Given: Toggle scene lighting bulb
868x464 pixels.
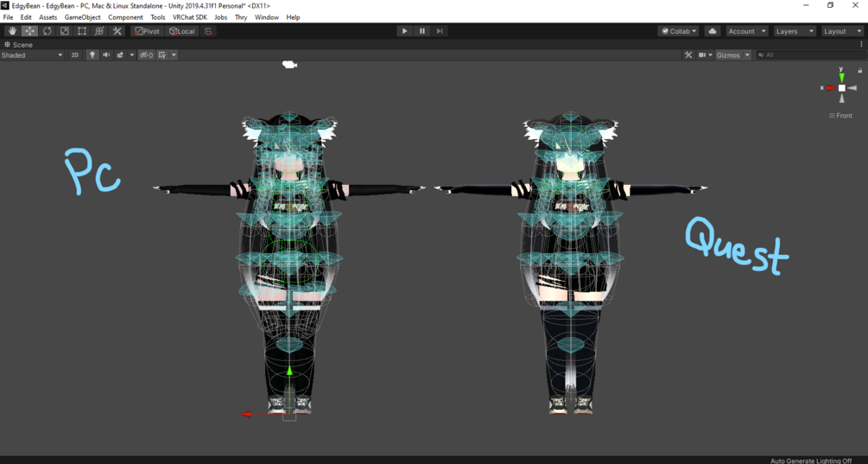Looking at the screenshot, I should pyautogui.click(x=92, y=54).
